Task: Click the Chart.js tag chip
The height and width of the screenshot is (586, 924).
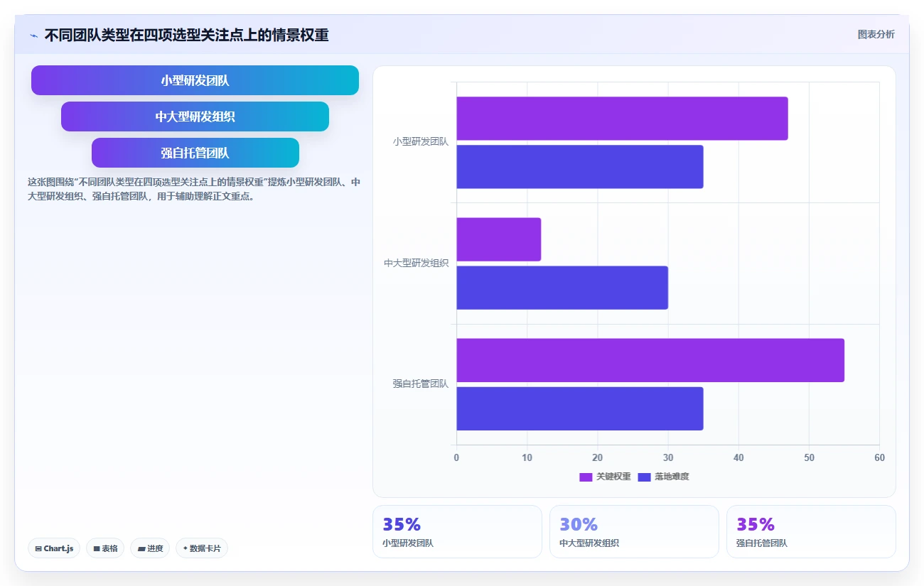Action: 54,548
